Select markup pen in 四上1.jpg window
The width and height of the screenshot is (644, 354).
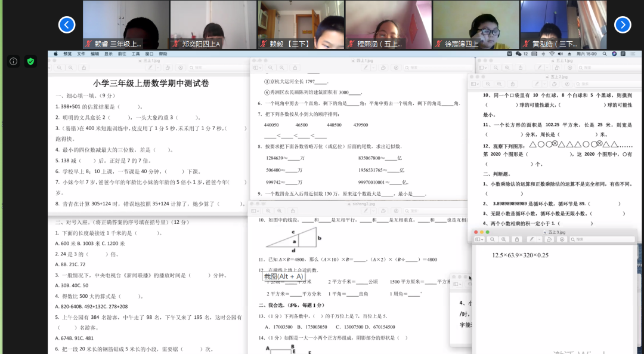coord(366,67)
